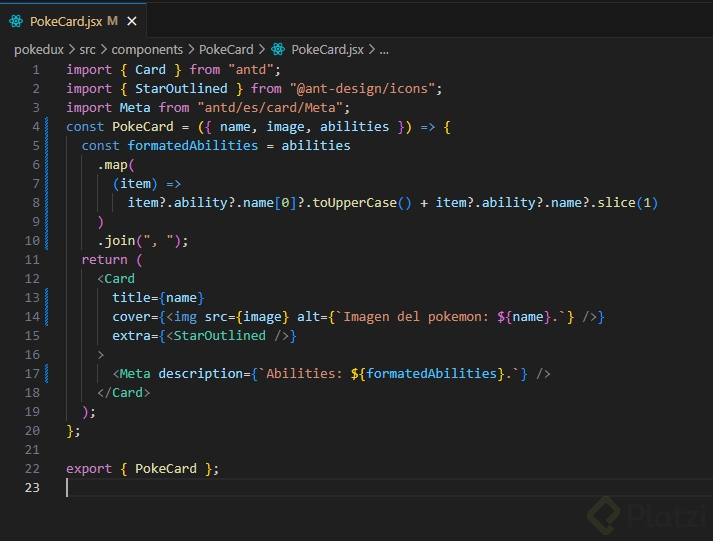Click the slice(1) call on line 8
The height and width of the screenshot is (541, 713).
(x=628, y=203)
